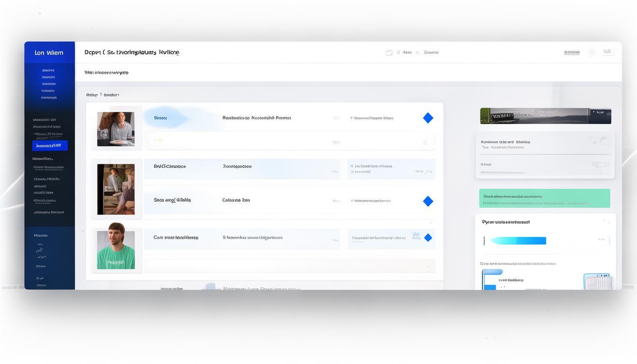Click the green notification banner on the right

click(545, 198)
